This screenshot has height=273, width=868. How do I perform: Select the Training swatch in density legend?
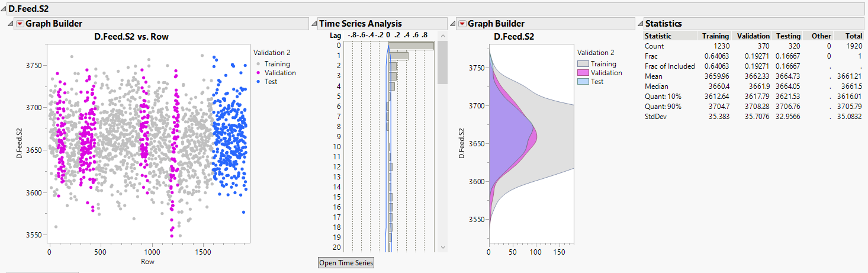click(583, 64)
